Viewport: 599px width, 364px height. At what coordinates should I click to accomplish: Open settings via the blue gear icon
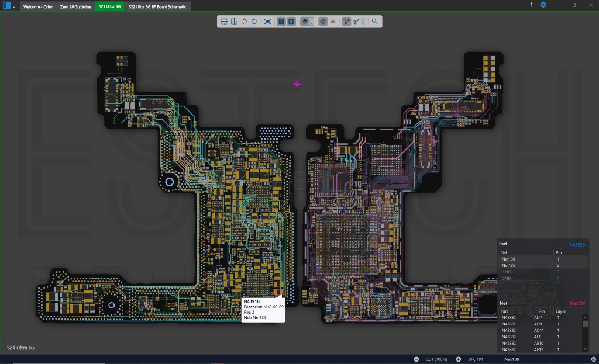click(x=543, y=5)
